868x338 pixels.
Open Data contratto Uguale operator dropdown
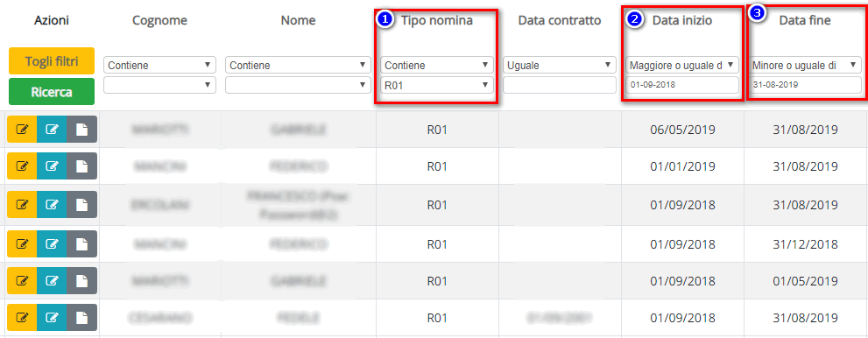point(560,66)
